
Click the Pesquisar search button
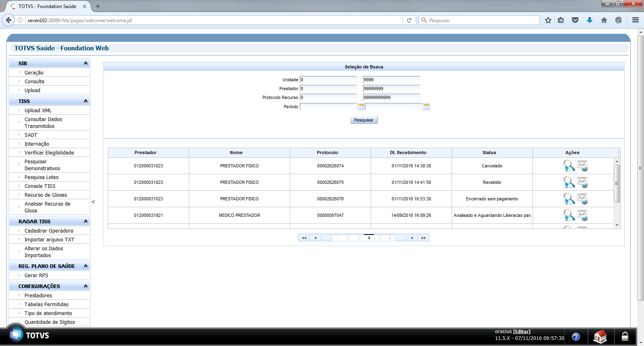pyautogui.click(x=364, y=120)
